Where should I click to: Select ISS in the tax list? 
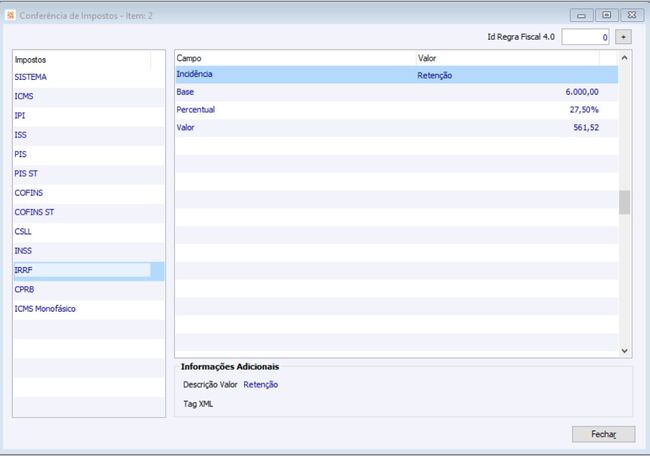(89, 135)
